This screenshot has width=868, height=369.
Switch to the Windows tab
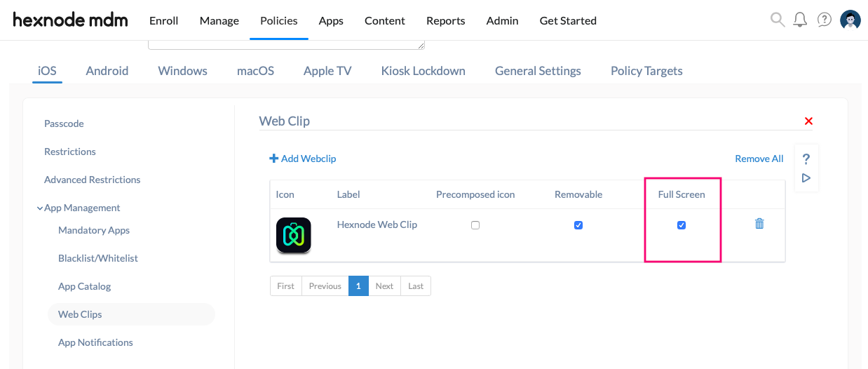click(183, 71)
